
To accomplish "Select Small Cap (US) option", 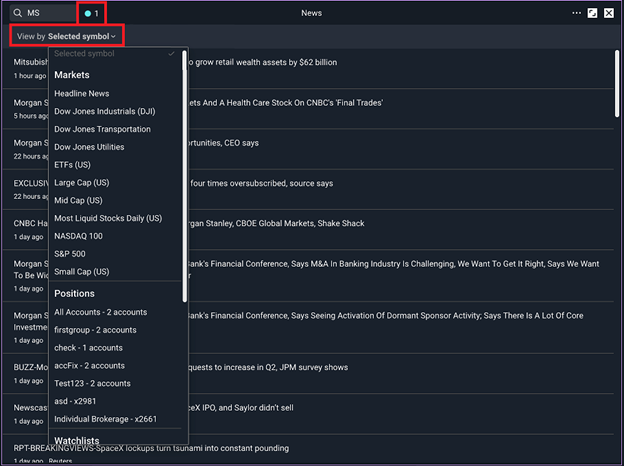I will [x=82, y=272].
